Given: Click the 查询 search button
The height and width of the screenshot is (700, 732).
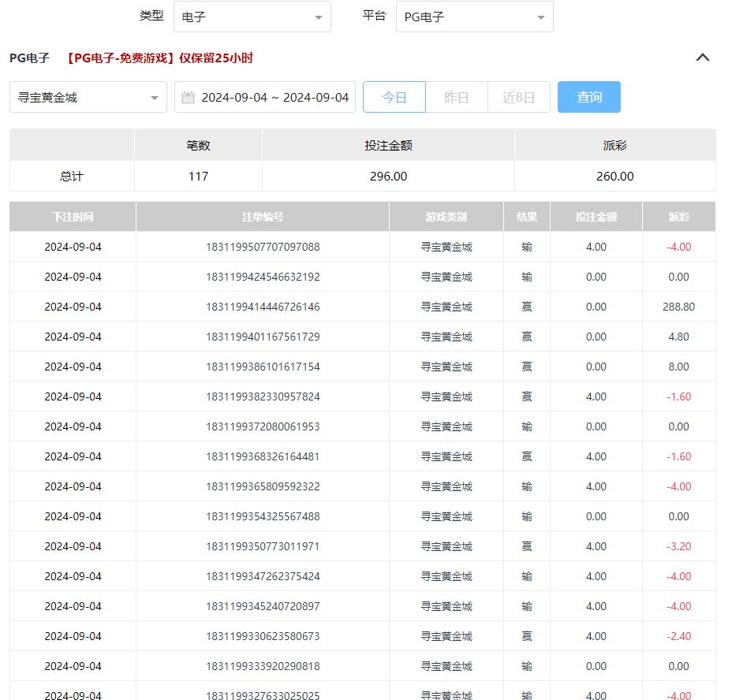Looking at the screenshot, I should point(589,97).
